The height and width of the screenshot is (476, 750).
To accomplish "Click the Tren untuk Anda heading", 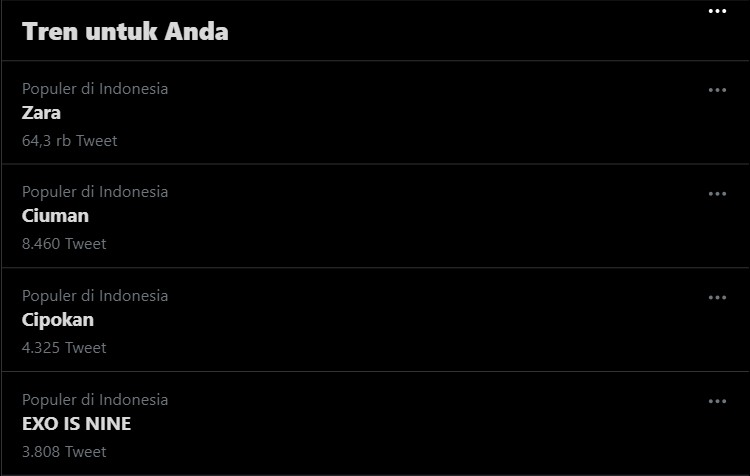I will tap(125, 32).
